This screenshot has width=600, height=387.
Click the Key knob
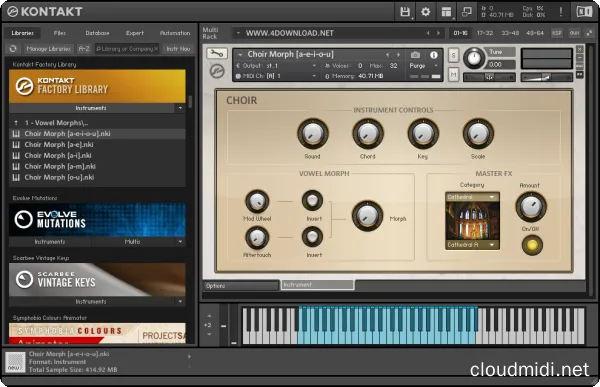point(423,134)
